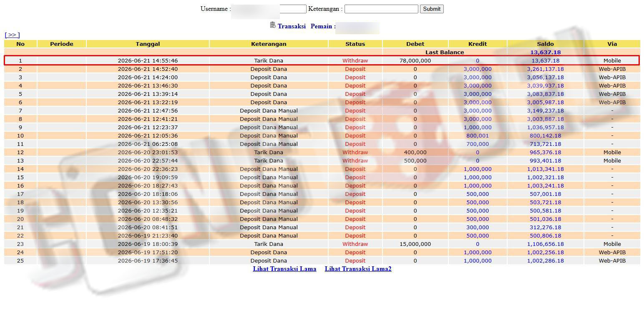Click the Saldo column header
This screenshot has width=644, height=323.
[x=545, y=44]
